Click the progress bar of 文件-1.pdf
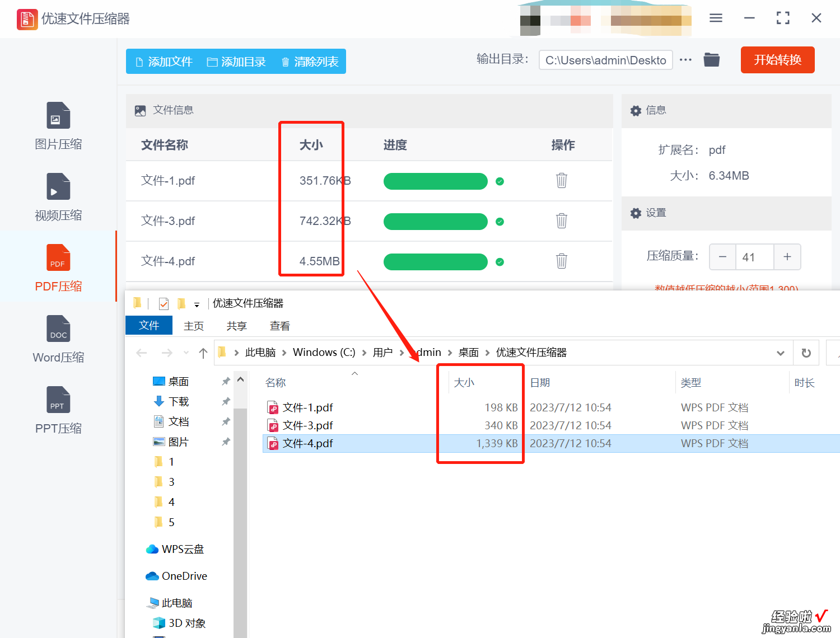Image resolution: width=840 pixels, height=638 pixels. [x=436, y=181]
